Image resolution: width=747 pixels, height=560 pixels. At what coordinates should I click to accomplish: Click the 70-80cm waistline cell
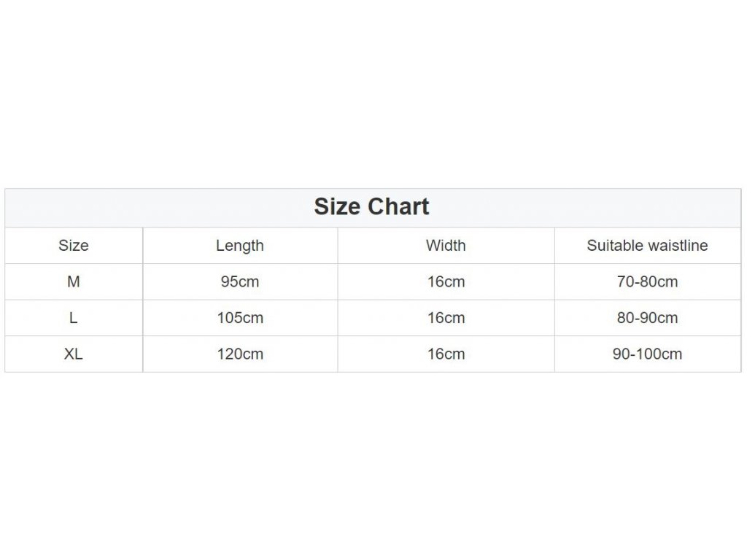pos(648,281)
